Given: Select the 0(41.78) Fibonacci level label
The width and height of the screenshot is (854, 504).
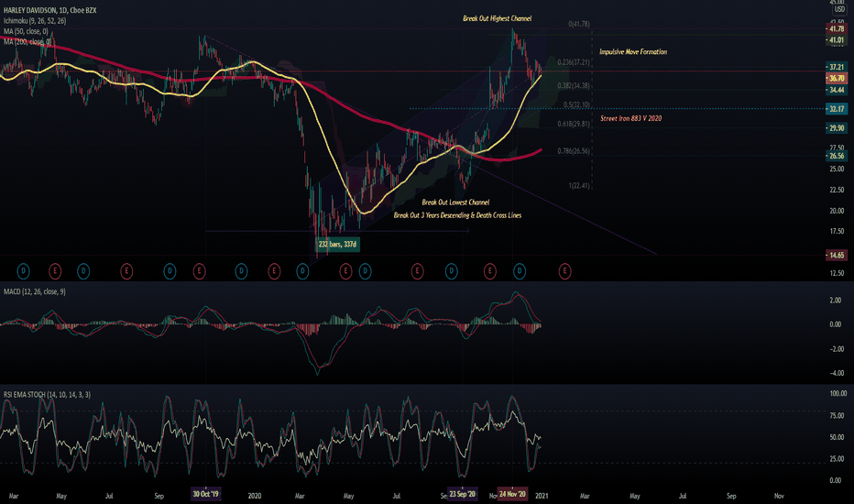Looking at the screenshot, I should click(x=579, y=24).
